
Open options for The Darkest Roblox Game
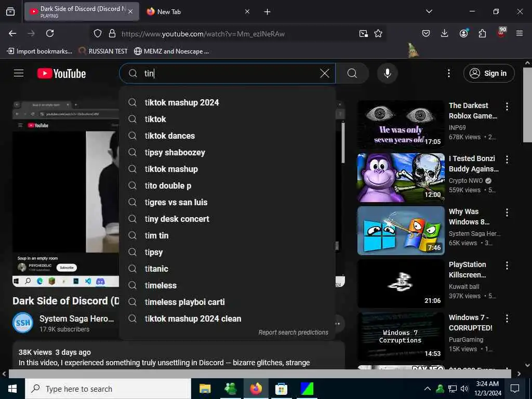(x=507, y=107)
